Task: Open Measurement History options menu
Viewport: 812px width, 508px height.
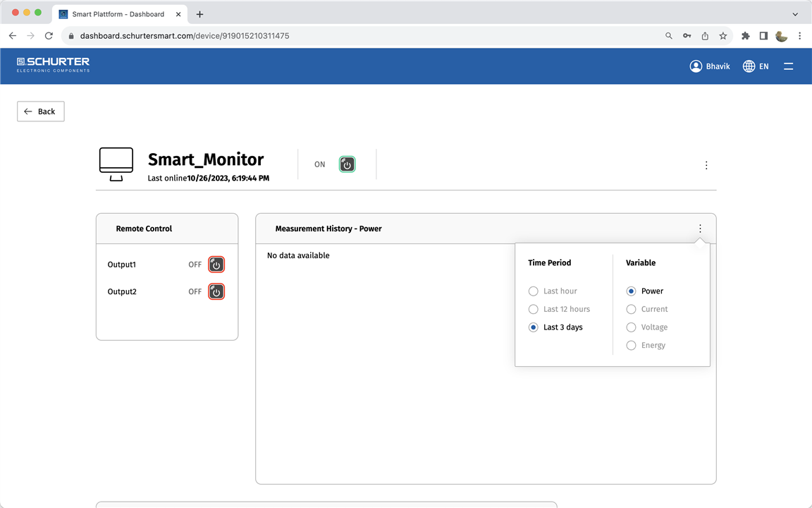Action: point(700,229)
